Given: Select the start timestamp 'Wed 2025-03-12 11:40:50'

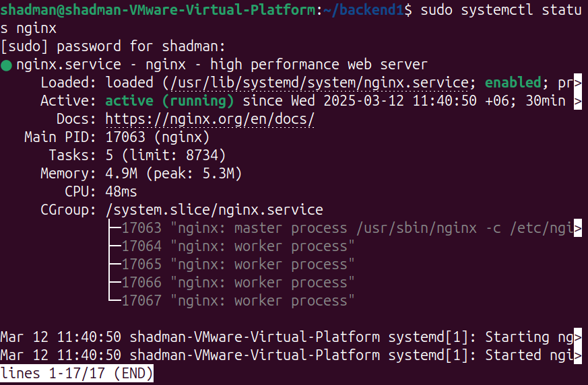Looking at the screenshot, I should pos(384,100).
